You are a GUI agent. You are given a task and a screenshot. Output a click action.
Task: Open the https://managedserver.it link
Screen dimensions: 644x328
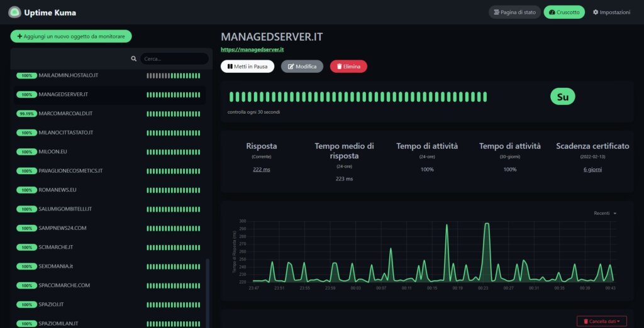(253, 49)
